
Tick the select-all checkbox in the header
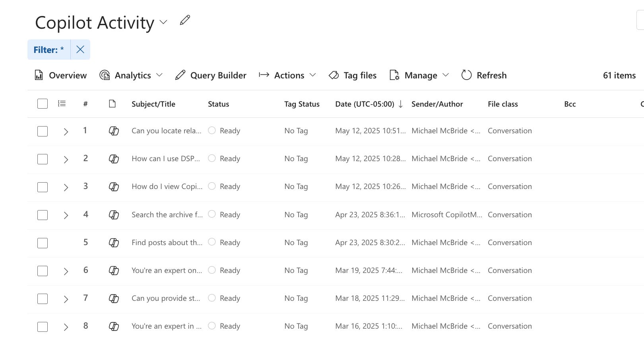(x=43, y=104)
